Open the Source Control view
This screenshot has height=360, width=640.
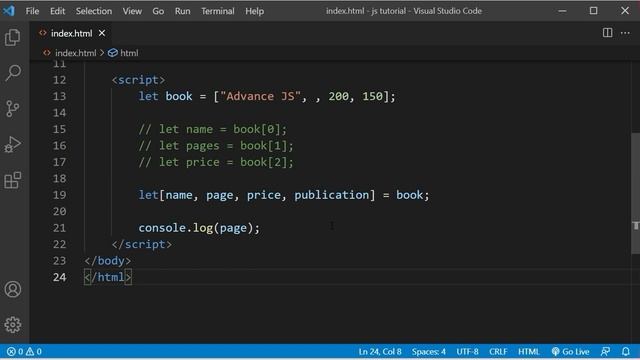[x=13, y=109]
